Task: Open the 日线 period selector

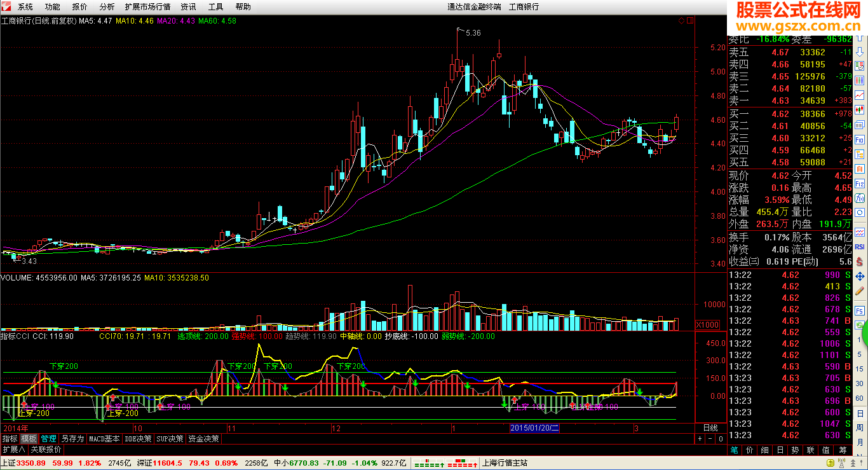Action: click(x=710, y=428)
